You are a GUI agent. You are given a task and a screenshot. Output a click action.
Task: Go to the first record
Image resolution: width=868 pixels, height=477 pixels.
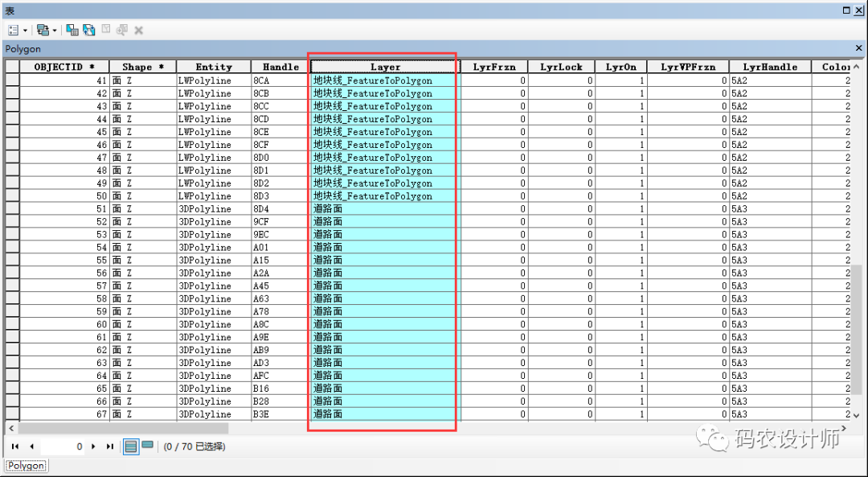15,446
